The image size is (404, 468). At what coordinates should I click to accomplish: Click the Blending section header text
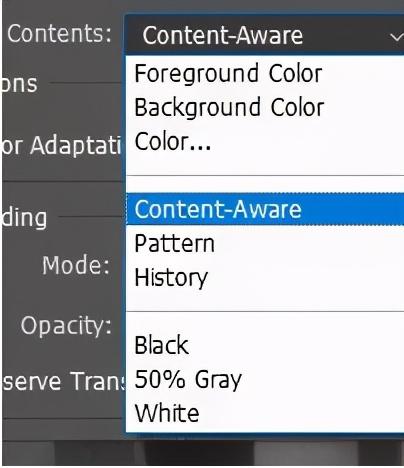tap(25, 219)
